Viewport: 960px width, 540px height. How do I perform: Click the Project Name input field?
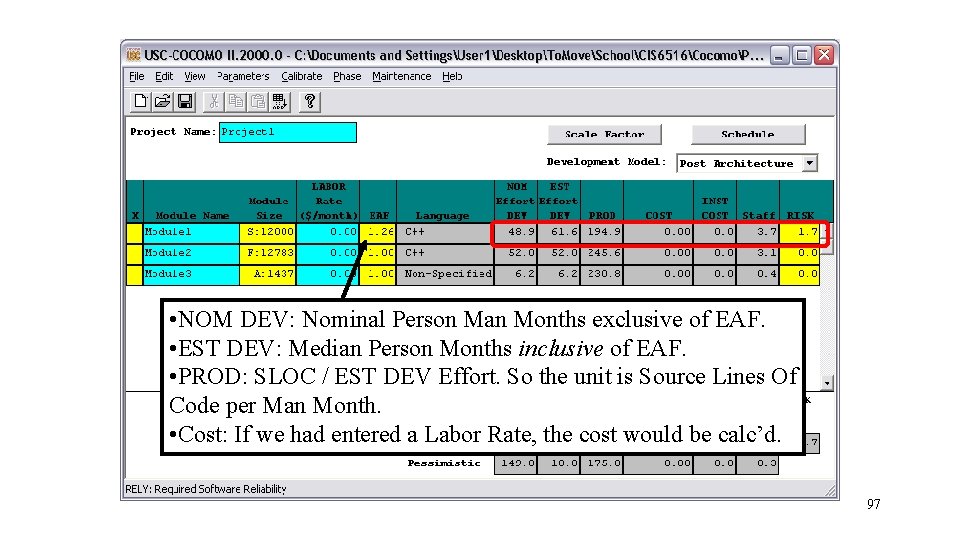tap(288, 132)
